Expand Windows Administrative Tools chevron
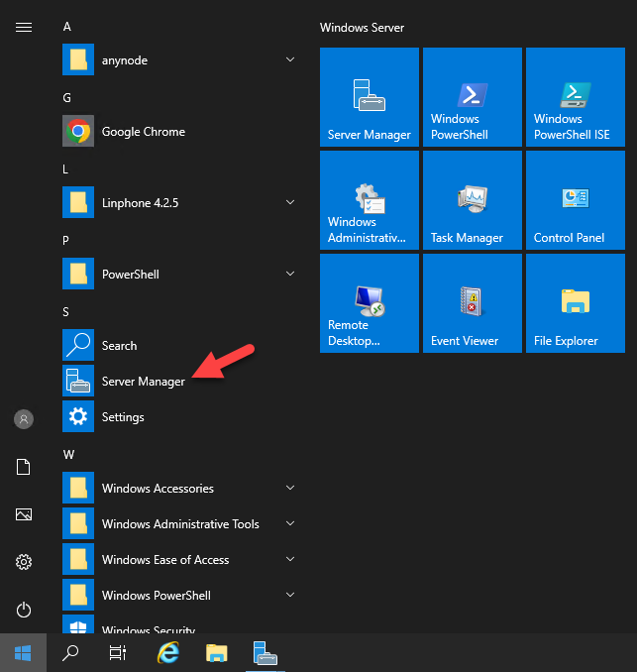The height and width of the screenshot is (672, 637). point(290,523)
